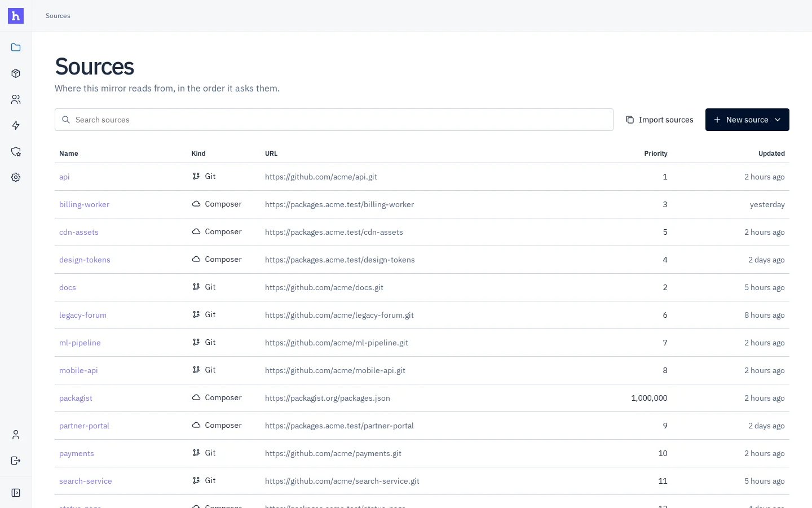Viewport: 812px width, 508px height.
Task: Click the copy icon on Import sources
Action: click(630, 120)
